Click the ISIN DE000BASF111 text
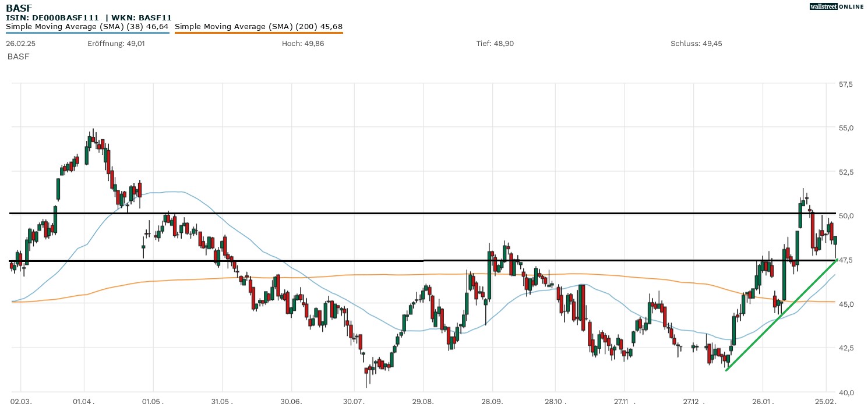Viewport: 868px width, 404px height. coord(52,17)
